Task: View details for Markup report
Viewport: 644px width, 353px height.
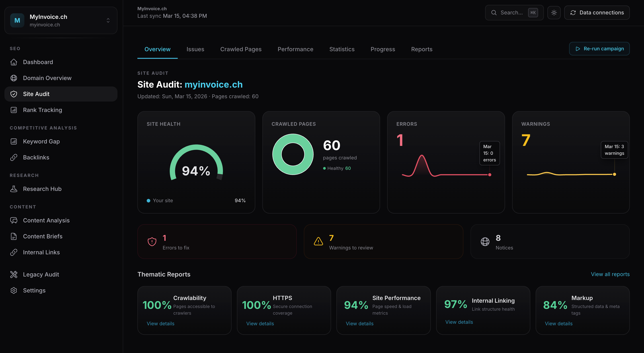Action: (558, 324)
